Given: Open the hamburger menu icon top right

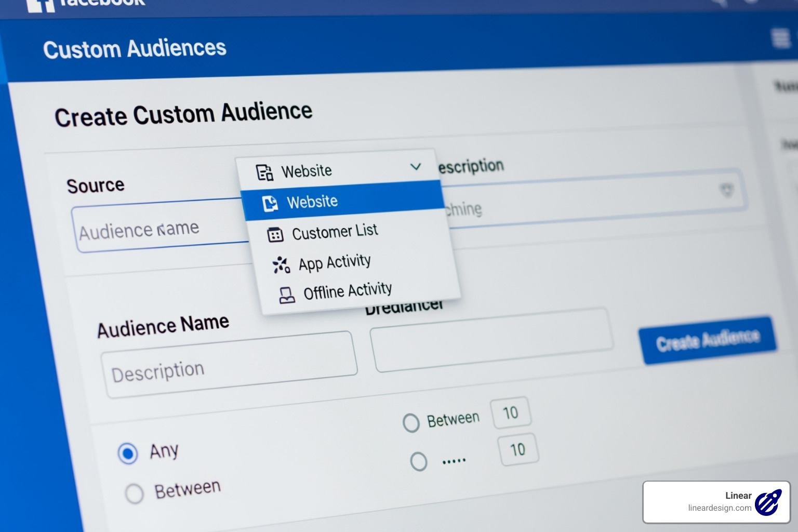Looking at the screenshot, I should [781, 37].
